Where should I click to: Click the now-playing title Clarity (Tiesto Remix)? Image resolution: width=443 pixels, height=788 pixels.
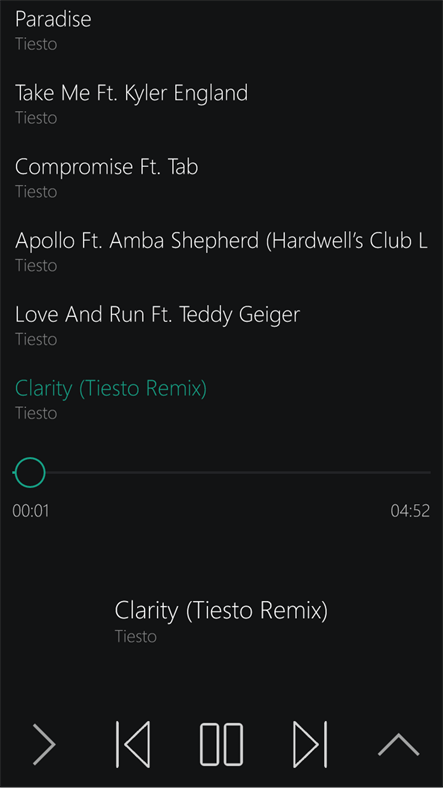[221, 611]
